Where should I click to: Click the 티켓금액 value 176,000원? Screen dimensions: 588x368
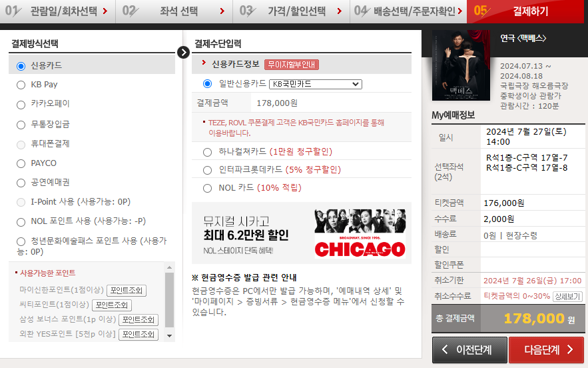pos(503,203)
